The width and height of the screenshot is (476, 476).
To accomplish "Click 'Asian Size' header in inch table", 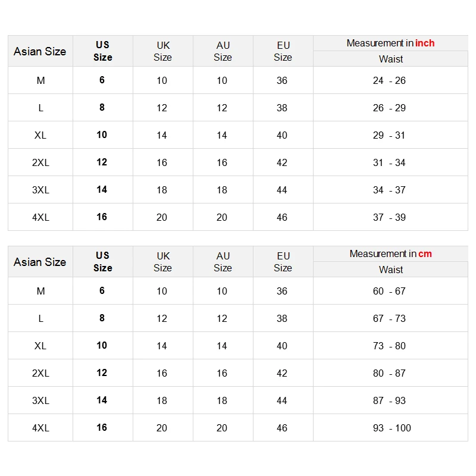I will pyautogui.click(x=40, y=51).
